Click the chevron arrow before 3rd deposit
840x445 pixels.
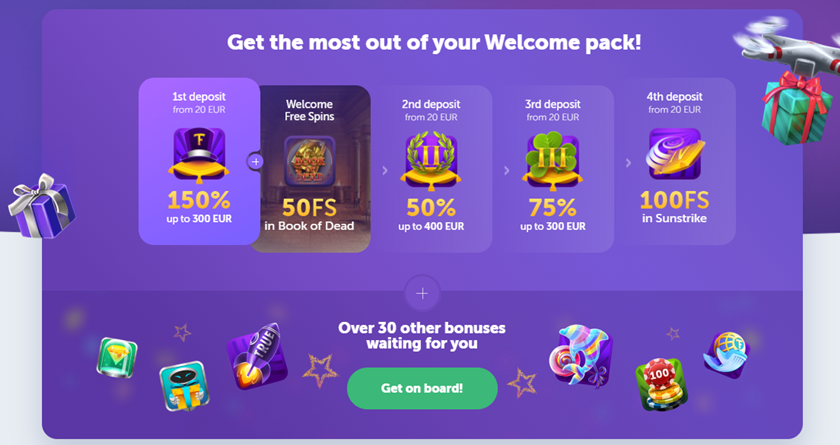506,170
